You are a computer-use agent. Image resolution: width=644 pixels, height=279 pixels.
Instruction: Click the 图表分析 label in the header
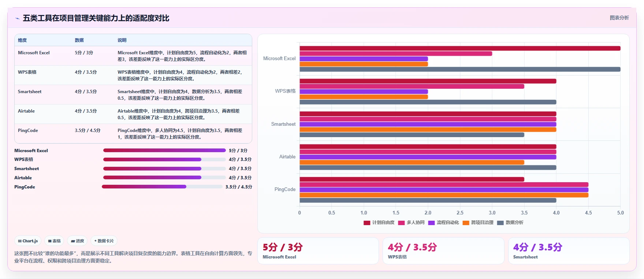[619, 18]
